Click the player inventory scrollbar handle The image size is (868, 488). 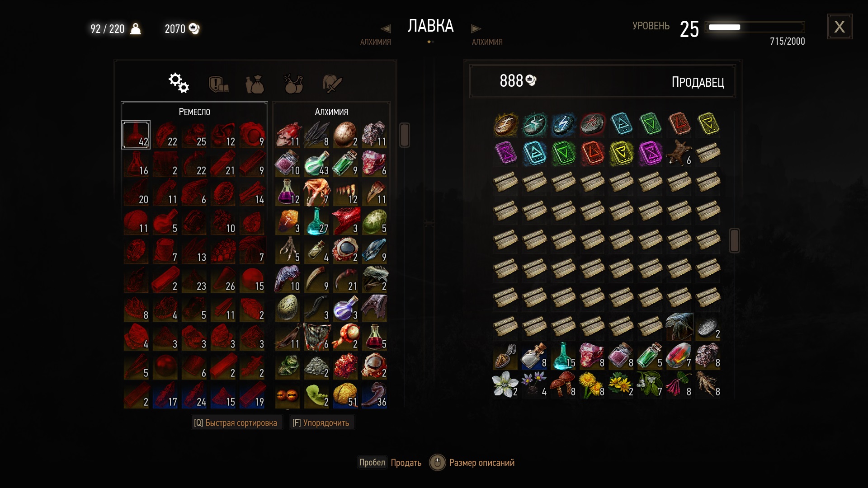click(x=405, y=135)
